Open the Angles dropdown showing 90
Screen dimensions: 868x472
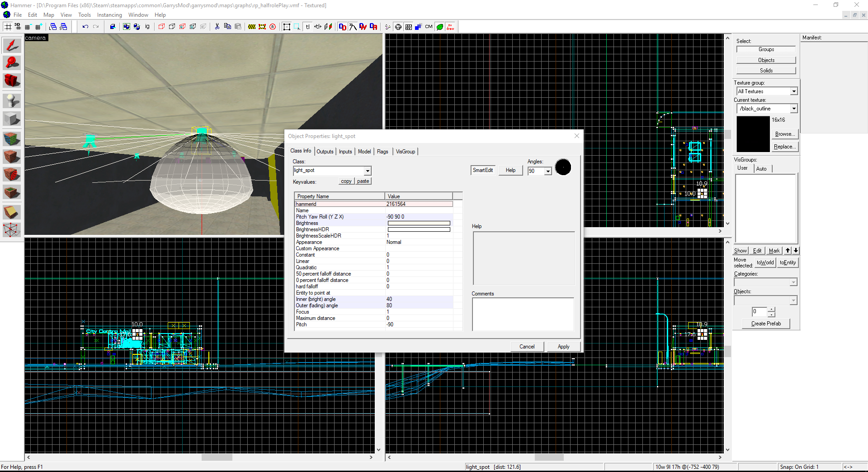click(548, 171)
